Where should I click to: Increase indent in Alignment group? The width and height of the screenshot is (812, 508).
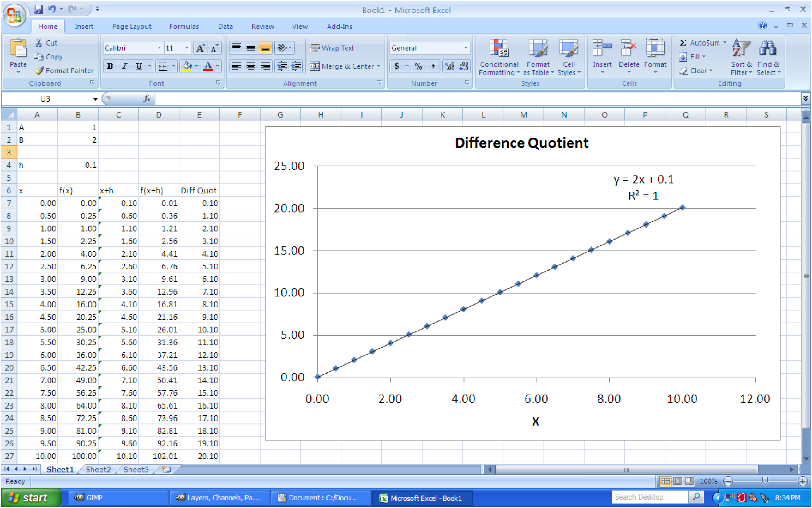(x=296, y=66)
